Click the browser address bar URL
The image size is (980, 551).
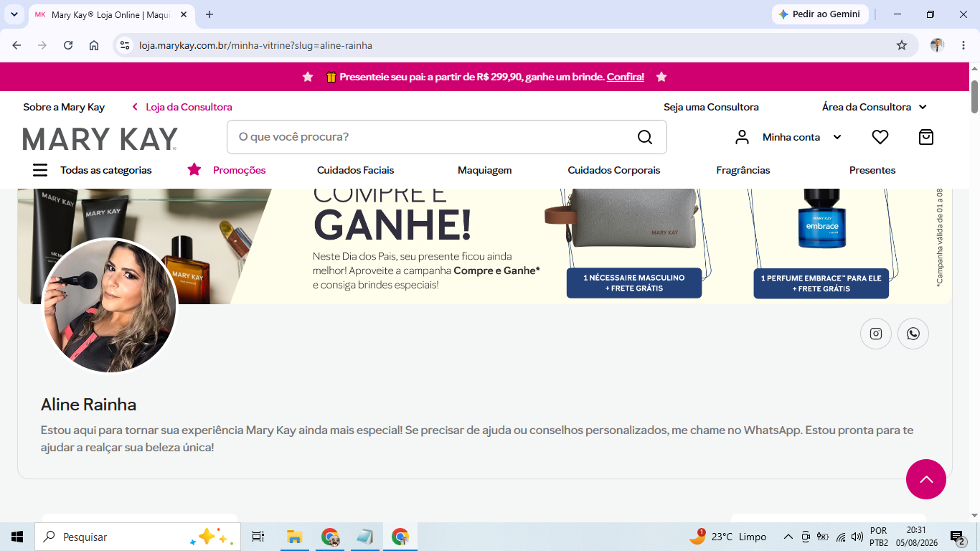pos(255,45)
